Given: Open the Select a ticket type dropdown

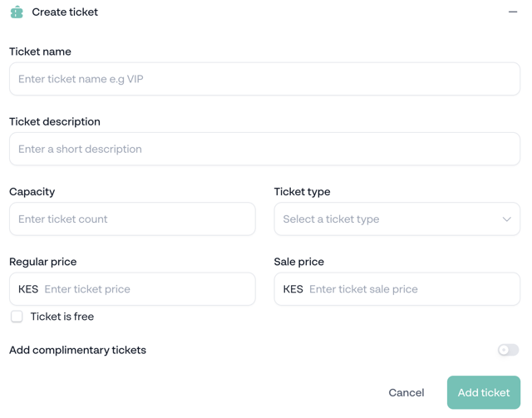Looking at the screenshot, I should [397, 219].
